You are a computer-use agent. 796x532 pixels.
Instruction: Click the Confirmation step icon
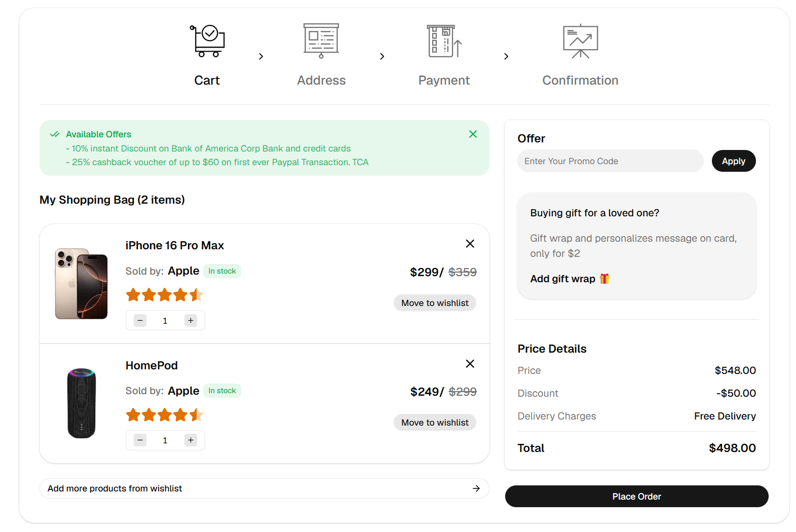(581, 41)
